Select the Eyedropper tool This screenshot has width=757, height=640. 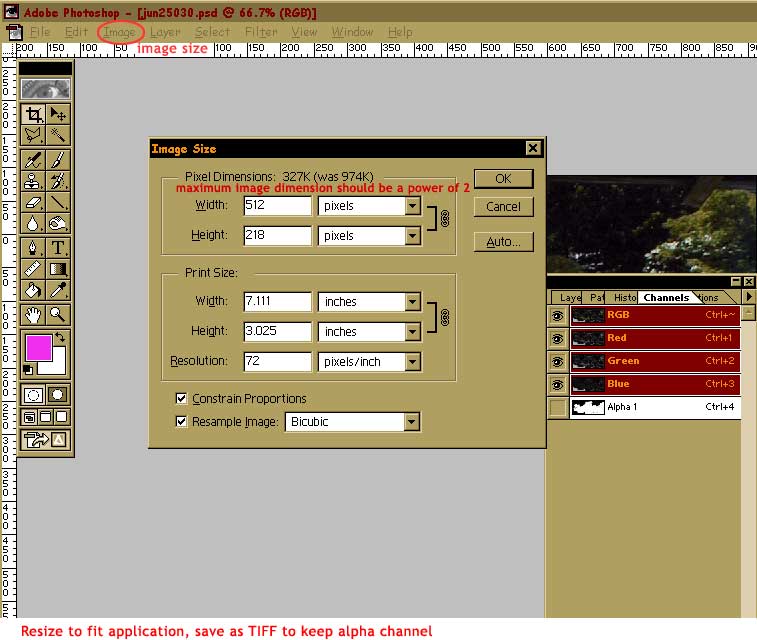point(58,291)
